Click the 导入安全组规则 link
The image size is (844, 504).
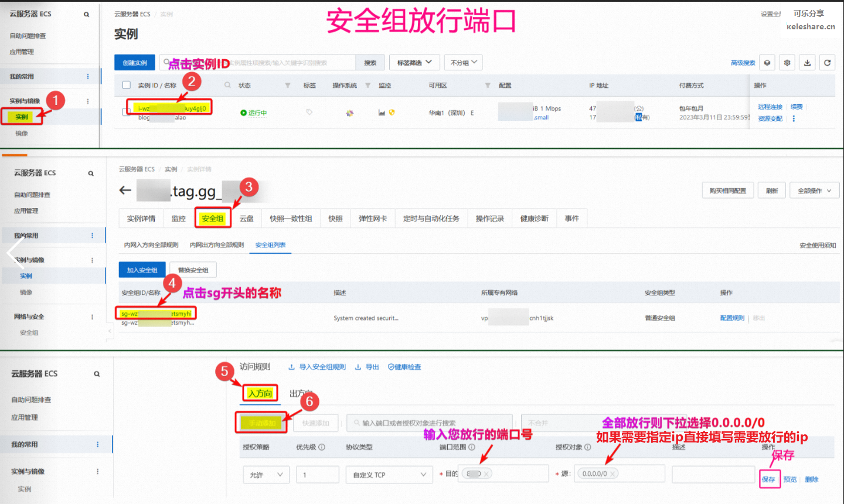pos(317,367)
